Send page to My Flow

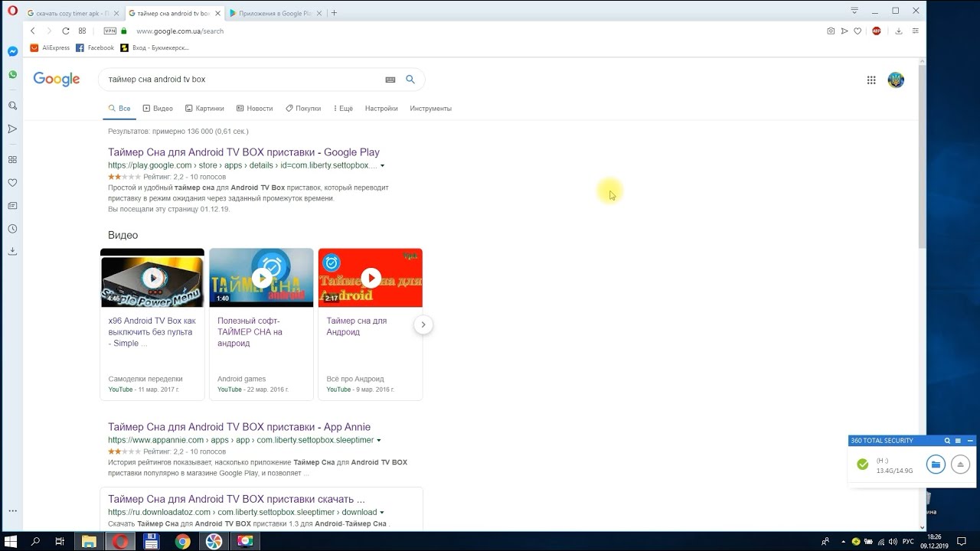pyautogui.click(x=844, y=31)
